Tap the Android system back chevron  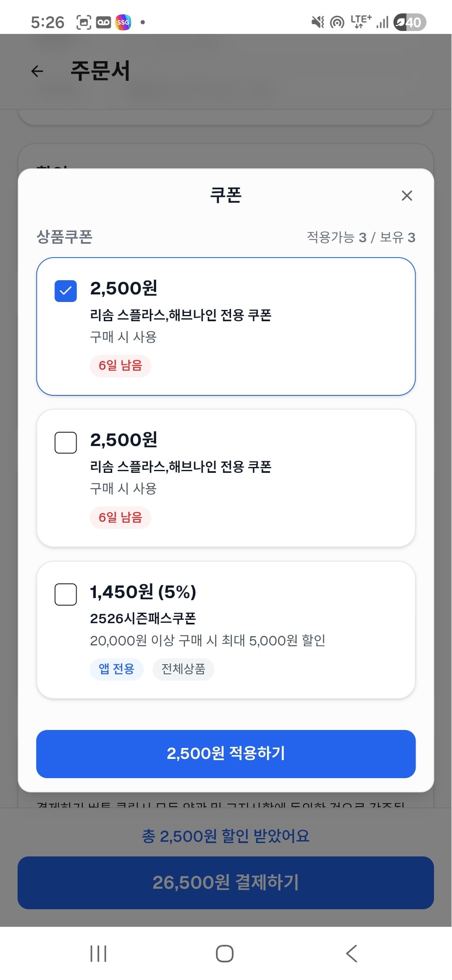click(x=352, y=954)
